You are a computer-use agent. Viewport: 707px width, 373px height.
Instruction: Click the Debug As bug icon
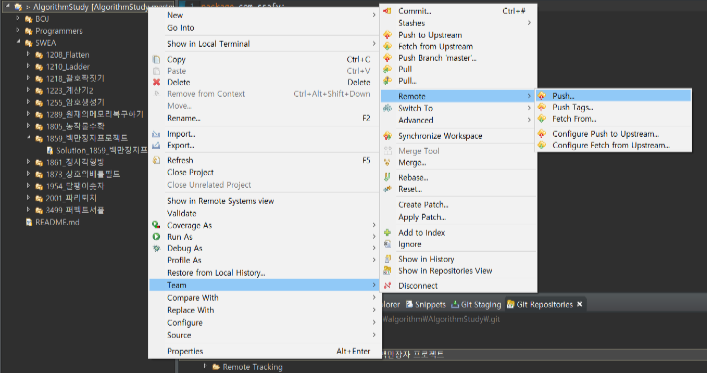coord(156,248)
